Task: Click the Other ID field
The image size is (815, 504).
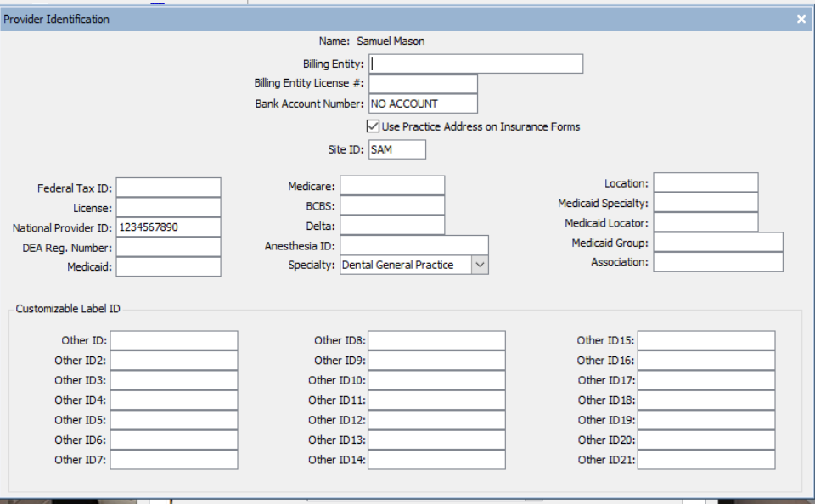Action: 174,340
